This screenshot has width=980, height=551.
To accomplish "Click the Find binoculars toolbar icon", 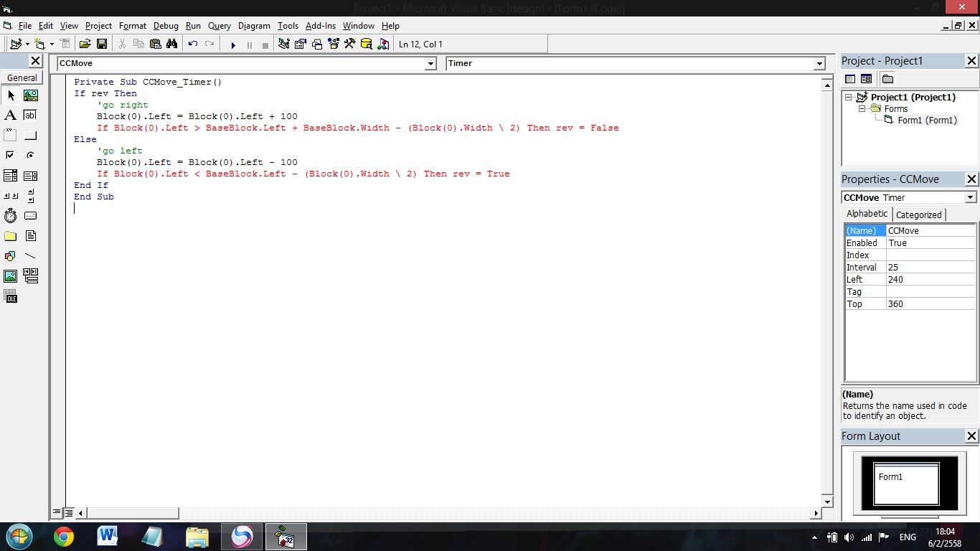I will (171, 44).
